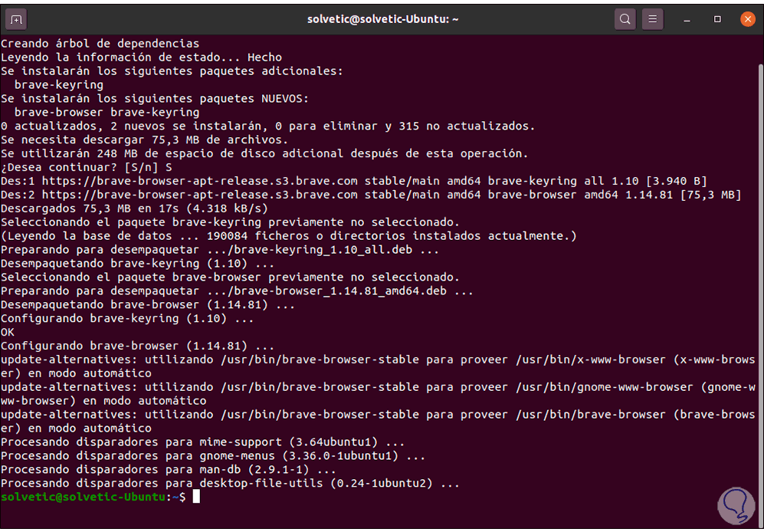Image resolution: width=764 pixels, height=532 pixels.
Task: Click '(Leyendo la base de datos' line
Action: point(288,236)
